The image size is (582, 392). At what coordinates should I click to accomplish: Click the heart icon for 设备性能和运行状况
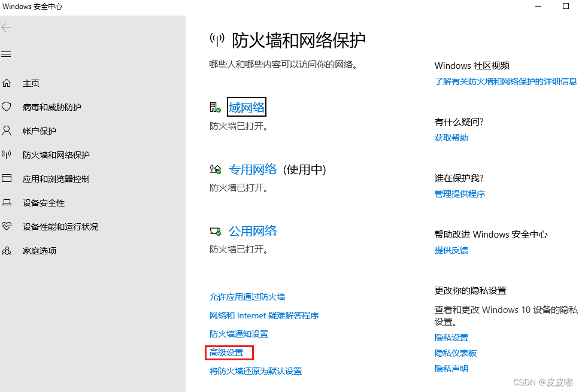coord(7,226)
